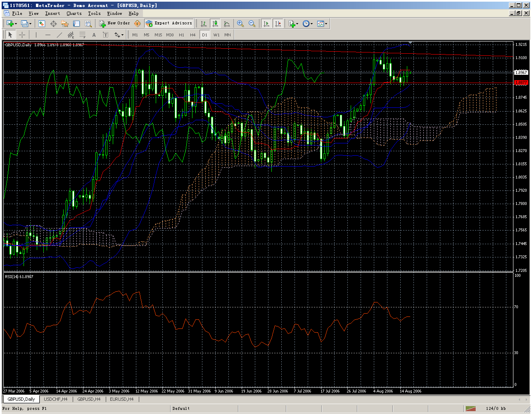Expand the Profiles dropdown arrow
Image resolution: width=532 pixels, height=414 pixels.
tap(30, 24)
